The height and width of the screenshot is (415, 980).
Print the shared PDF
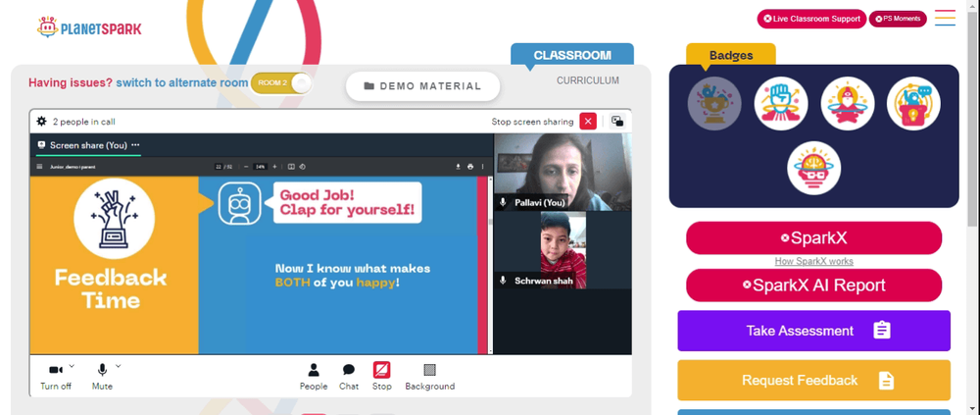tap(470, 167)
